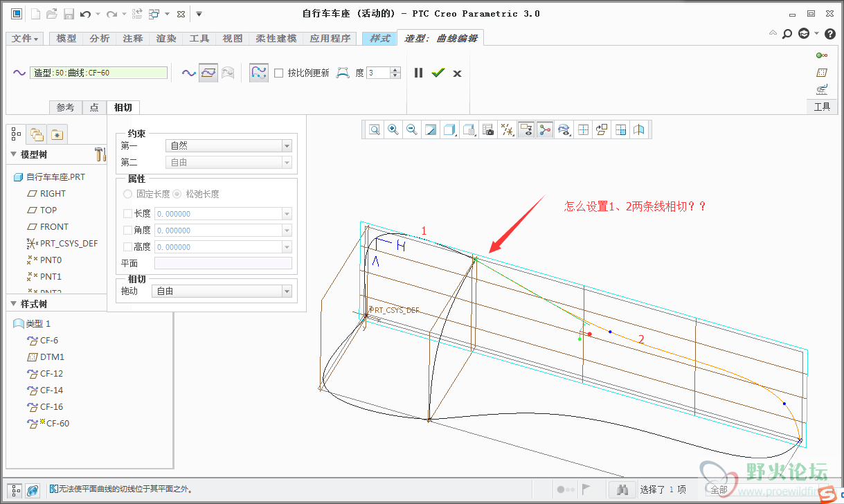The height and width of the screenshot is (504, 844).
Task: Open the undo history dropdown arrow
Action: point(98,14)
